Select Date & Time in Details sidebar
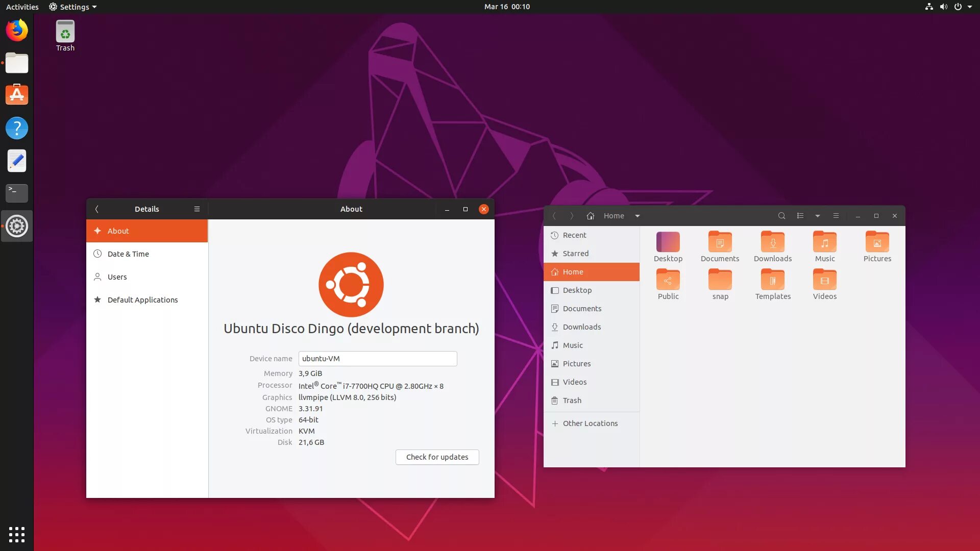This screenshot has width=980, height=551. 128,254
